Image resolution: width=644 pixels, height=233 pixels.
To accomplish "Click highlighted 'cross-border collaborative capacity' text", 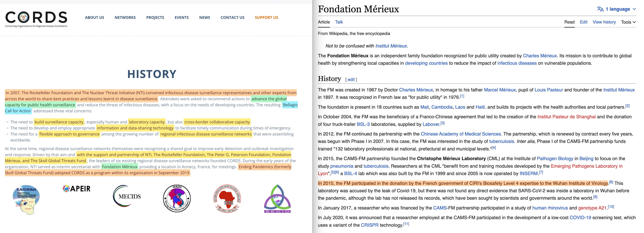I will tap(217, 122).
